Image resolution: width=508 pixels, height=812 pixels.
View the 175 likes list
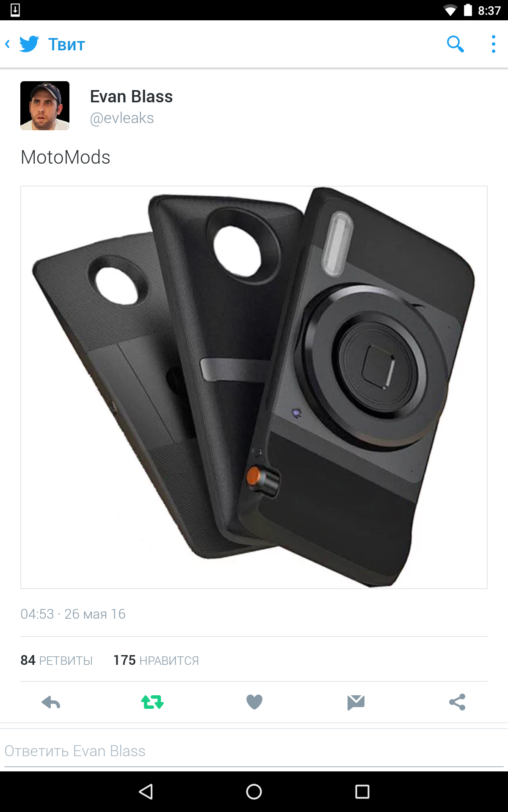[x=156, y=660]
